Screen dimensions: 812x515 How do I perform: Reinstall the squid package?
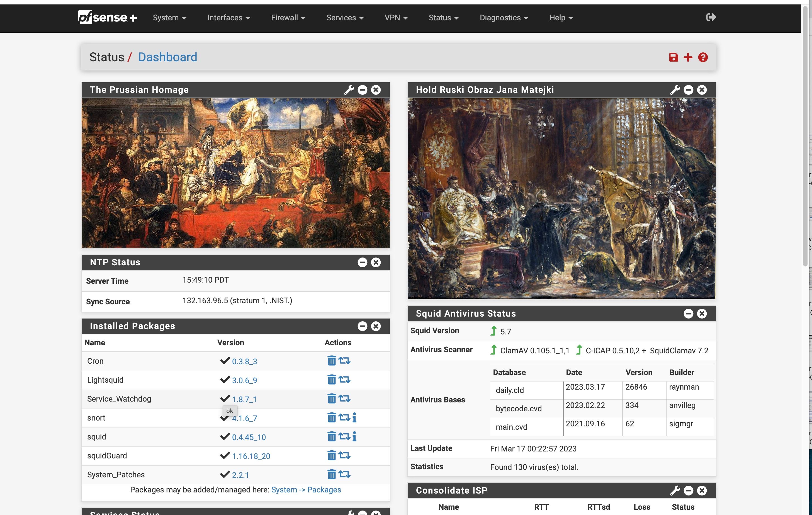344,436
